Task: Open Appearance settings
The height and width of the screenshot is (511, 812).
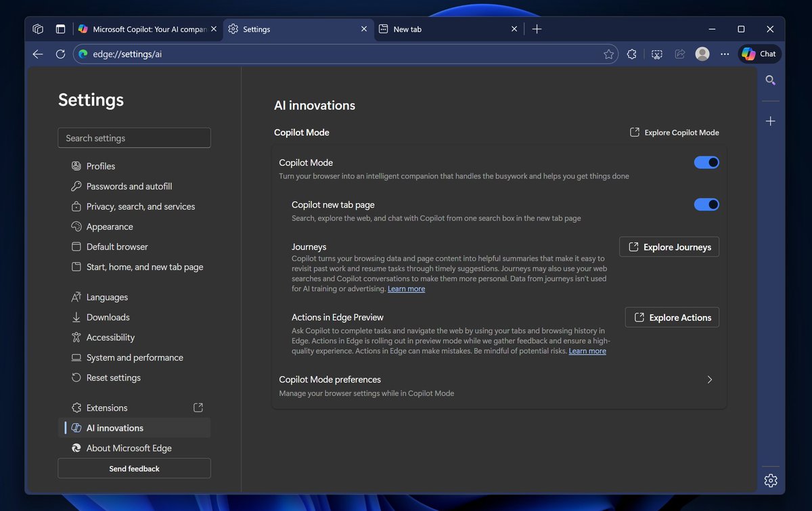Action: tap(134, 227)
